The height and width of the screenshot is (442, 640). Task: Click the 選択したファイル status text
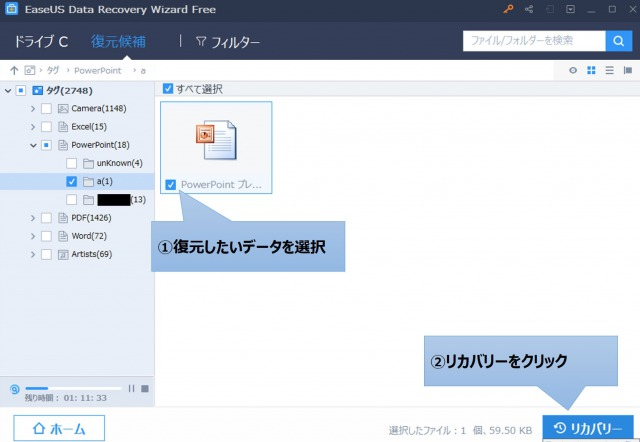pos(460,430)
